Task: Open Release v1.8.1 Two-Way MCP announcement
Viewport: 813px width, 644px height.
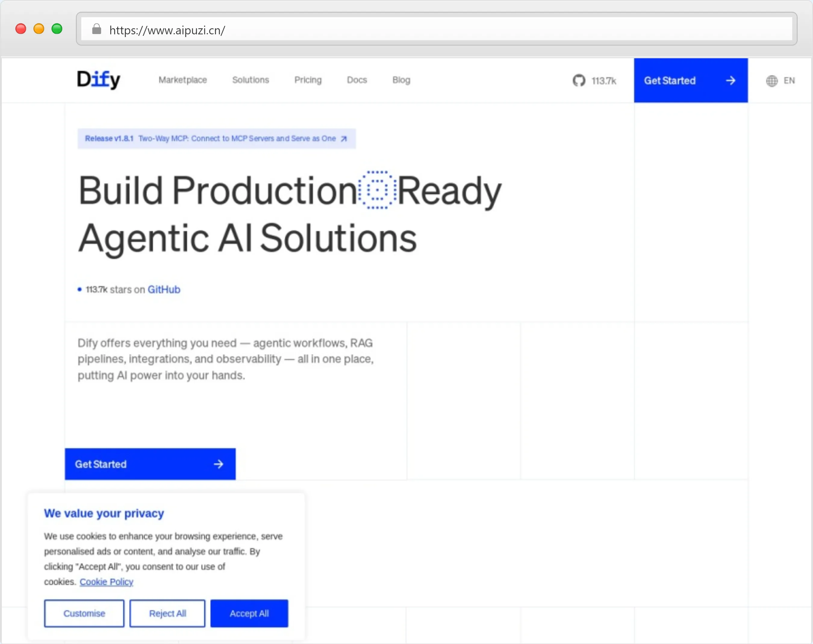Action: click(x=216, y=139)
